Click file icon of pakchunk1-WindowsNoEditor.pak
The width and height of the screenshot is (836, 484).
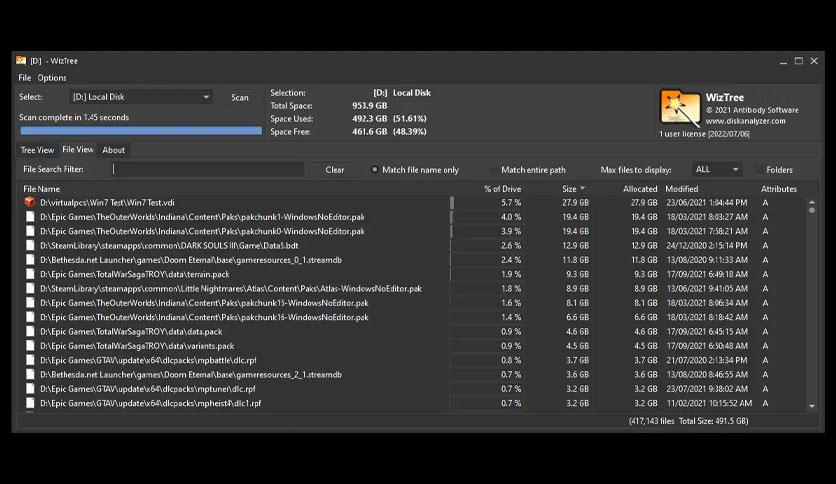click(x=30, y=217)
